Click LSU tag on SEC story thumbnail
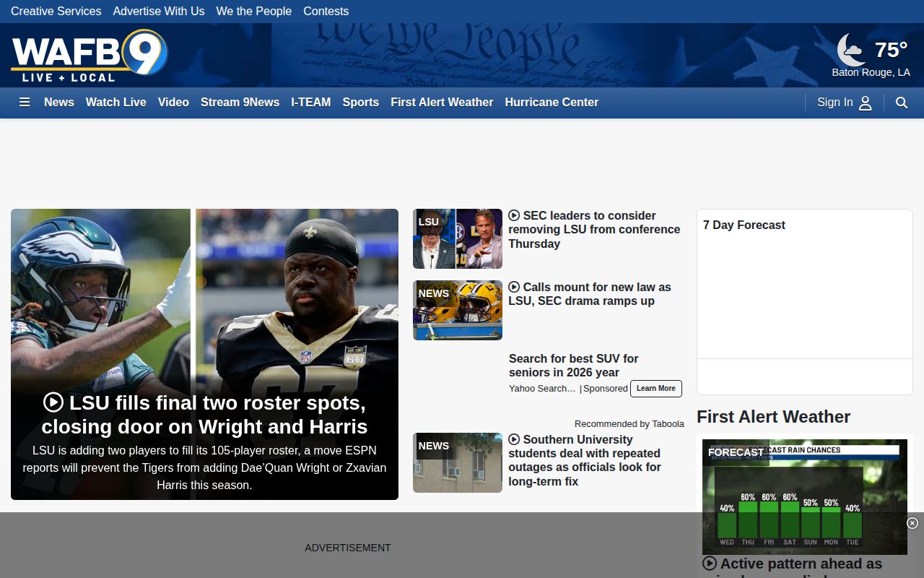 [429, 222]
